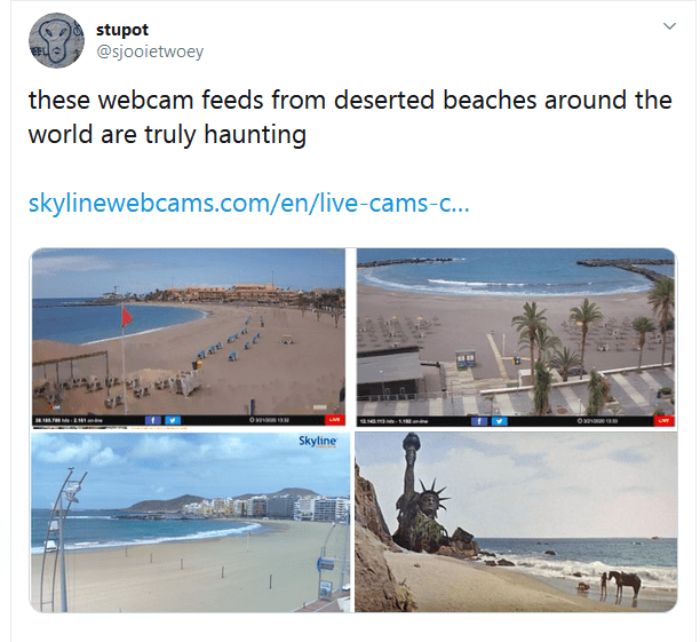View the Statue of Liberty beach photo
Viewport: 700px width, 642px height.
[x=516, y=522]
